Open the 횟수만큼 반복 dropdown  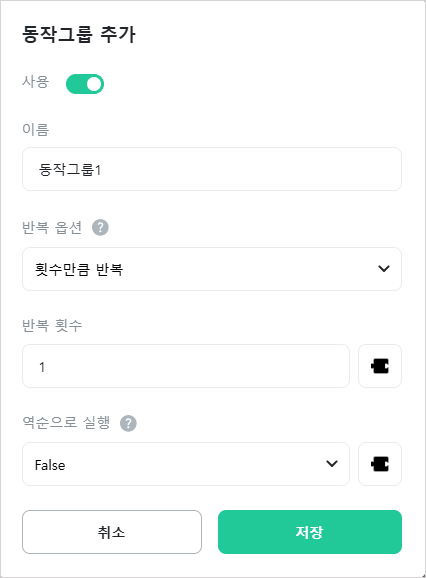[212, 269]
